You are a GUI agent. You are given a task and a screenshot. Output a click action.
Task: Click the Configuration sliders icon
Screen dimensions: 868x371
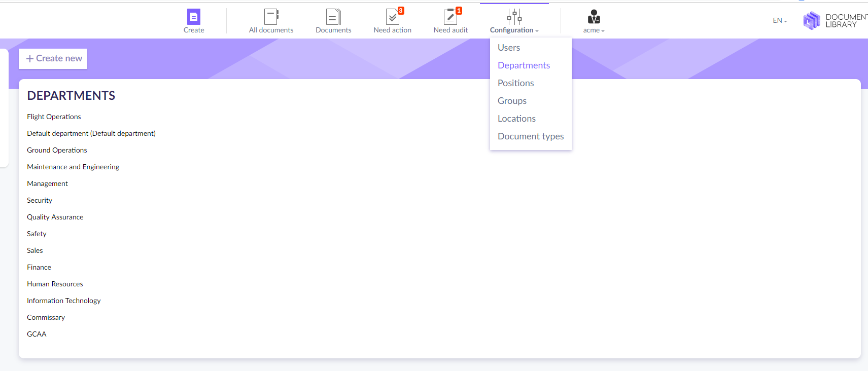point(514,17)
